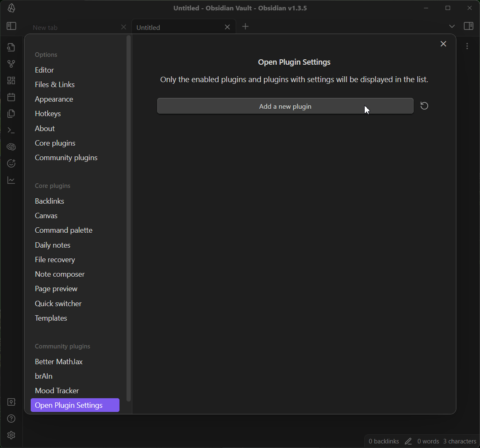
Task: Open another vault icon
Action: coord(11,402)
